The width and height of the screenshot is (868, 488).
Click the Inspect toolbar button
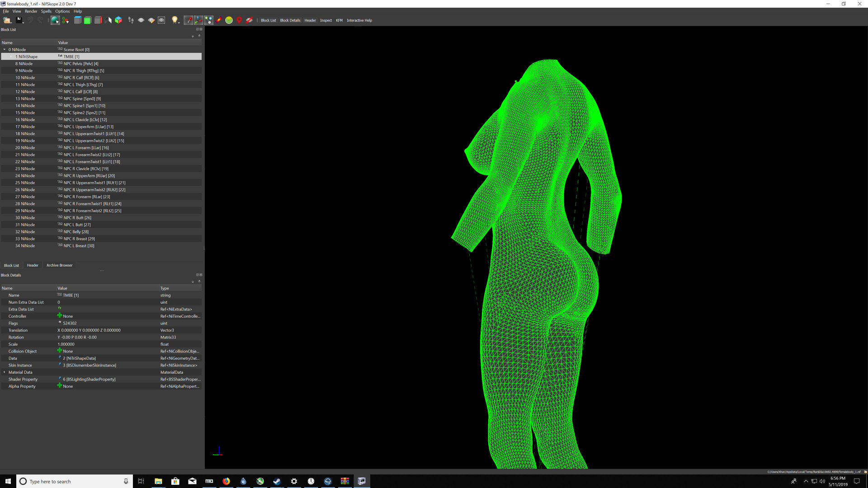[x=326, y=20]
